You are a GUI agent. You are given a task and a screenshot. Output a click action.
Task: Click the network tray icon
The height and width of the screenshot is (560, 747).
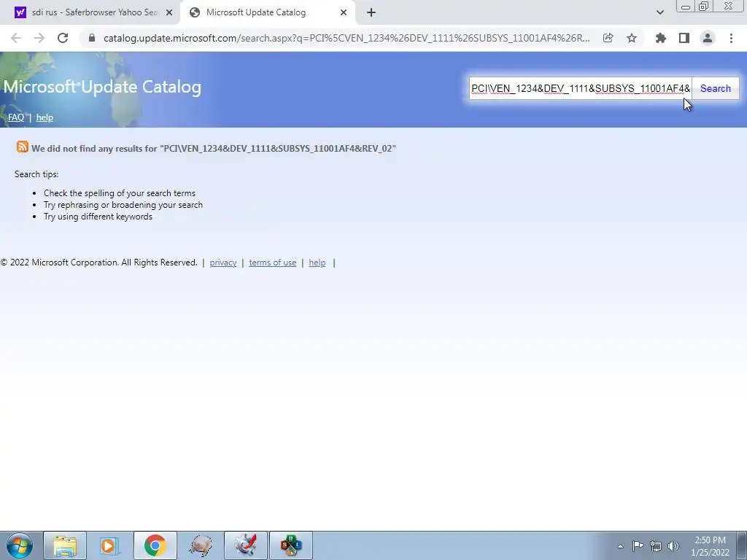656,546
